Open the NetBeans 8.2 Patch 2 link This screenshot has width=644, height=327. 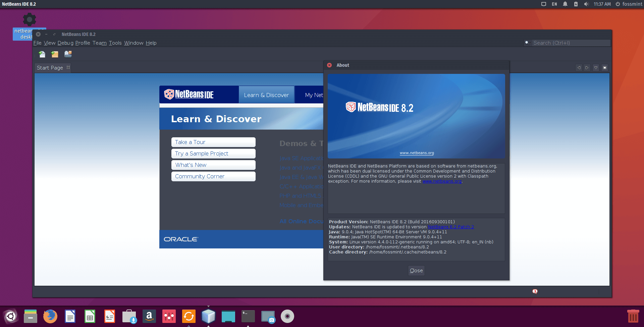coord(451,227)
